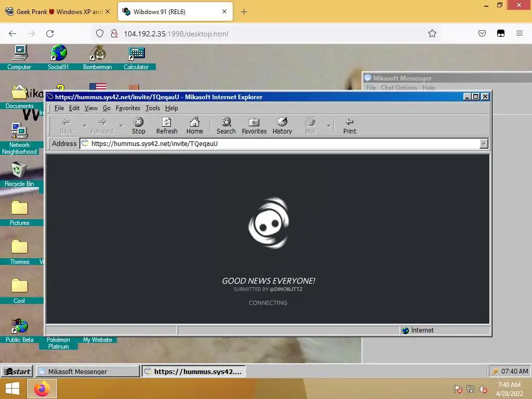Expand the Forward button history arrow
The height and width of the screenshot is (399, 532).
[x=121, y=126]
